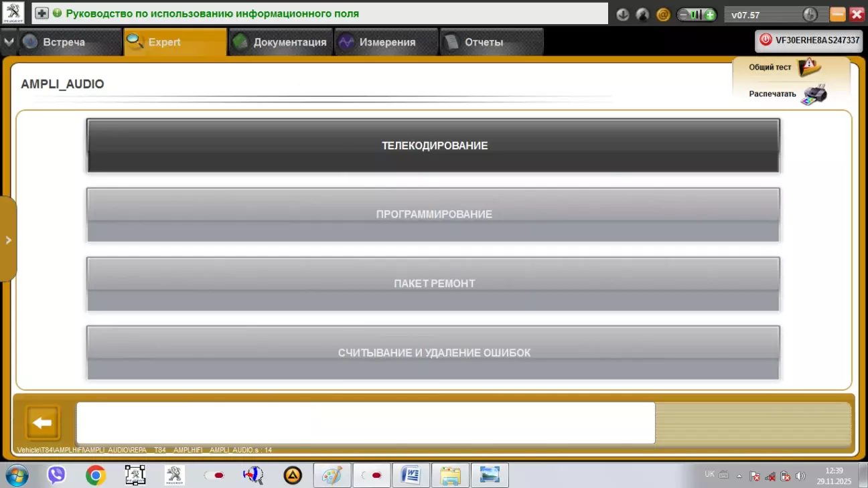Select the ПРОГРАММИРОВАНИЕ button
The image size is (868, 488).
(434, 214)
